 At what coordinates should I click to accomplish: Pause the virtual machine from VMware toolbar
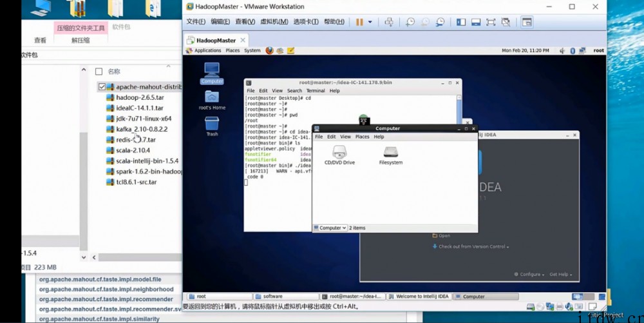[x=359, y=22]
